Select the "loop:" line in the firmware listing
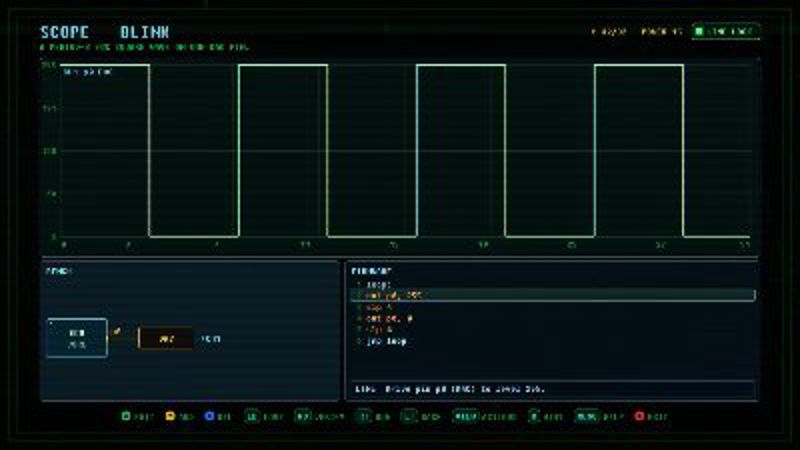Image resolution: width=800 pixels, height=450 pixels. (379, 284)
